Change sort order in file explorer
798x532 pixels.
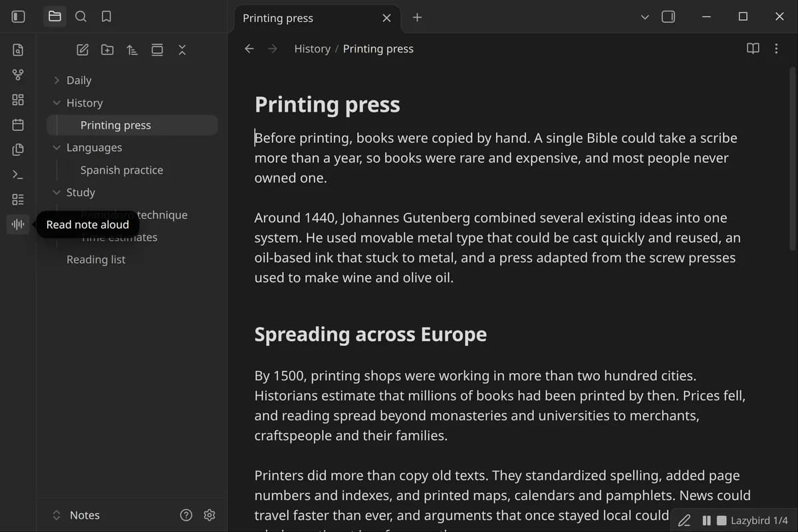pyautogui.click(x=132, y=50)
